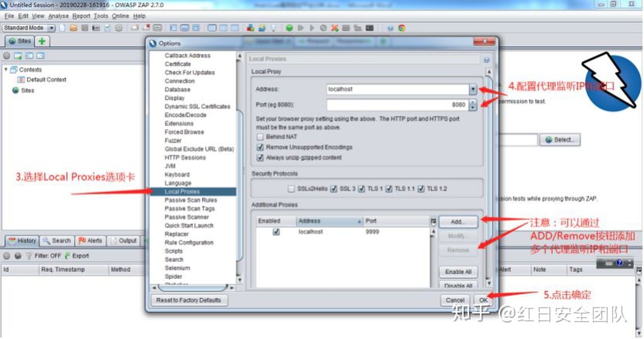Collapse the Contexts tree node
644x339 pixels.
click(6, 69)
